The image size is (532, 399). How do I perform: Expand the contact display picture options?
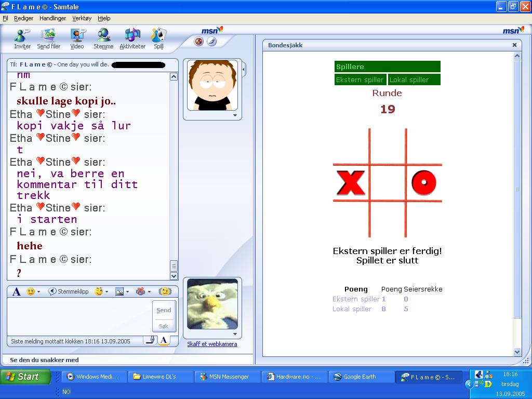click(x=235, y=115)
